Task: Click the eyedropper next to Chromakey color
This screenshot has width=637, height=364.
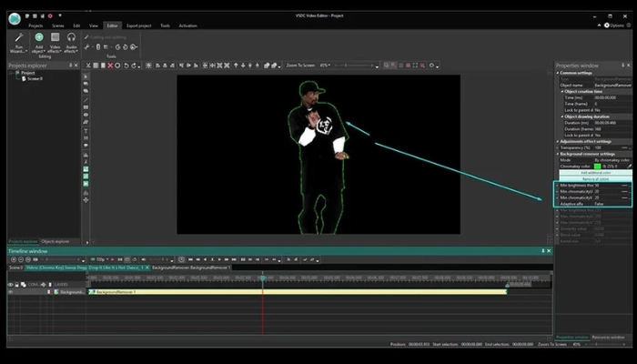Action: 630,167
